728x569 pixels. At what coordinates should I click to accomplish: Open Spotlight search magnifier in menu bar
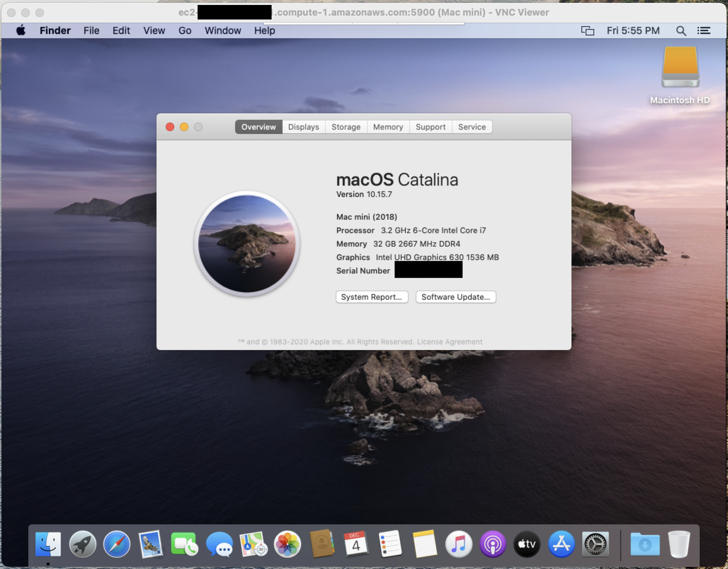click(x=681, y=31)
